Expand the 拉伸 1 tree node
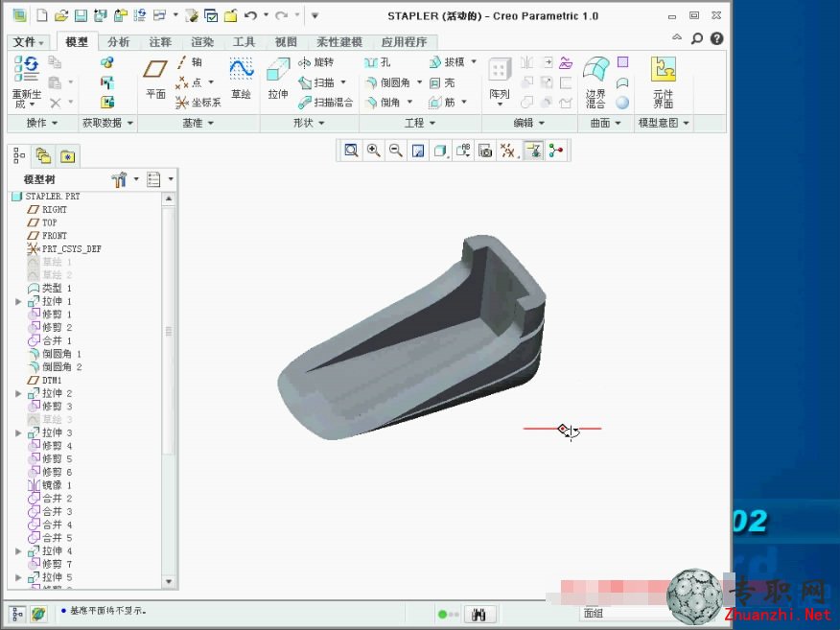This screenshot has width=840, height=630. click(x=19, y=302)
